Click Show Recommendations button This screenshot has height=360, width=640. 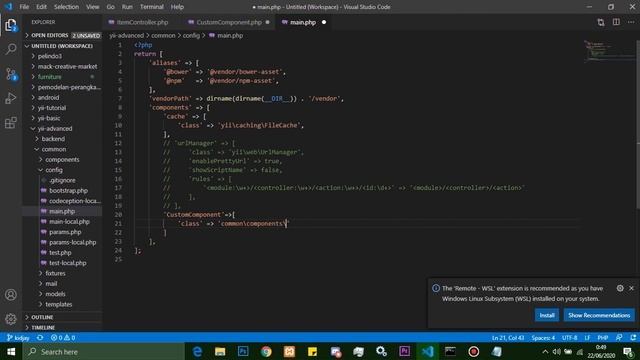599,315
